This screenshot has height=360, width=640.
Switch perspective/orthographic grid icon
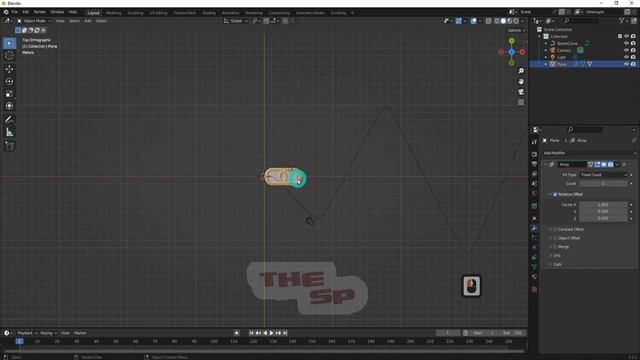(x=521, y=102)
